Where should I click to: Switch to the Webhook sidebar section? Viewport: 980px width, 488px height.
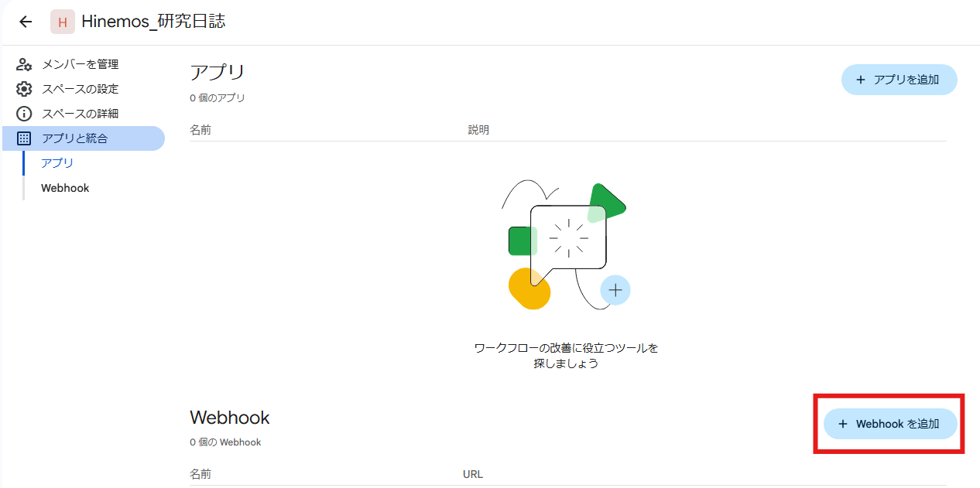pos(67,188)
